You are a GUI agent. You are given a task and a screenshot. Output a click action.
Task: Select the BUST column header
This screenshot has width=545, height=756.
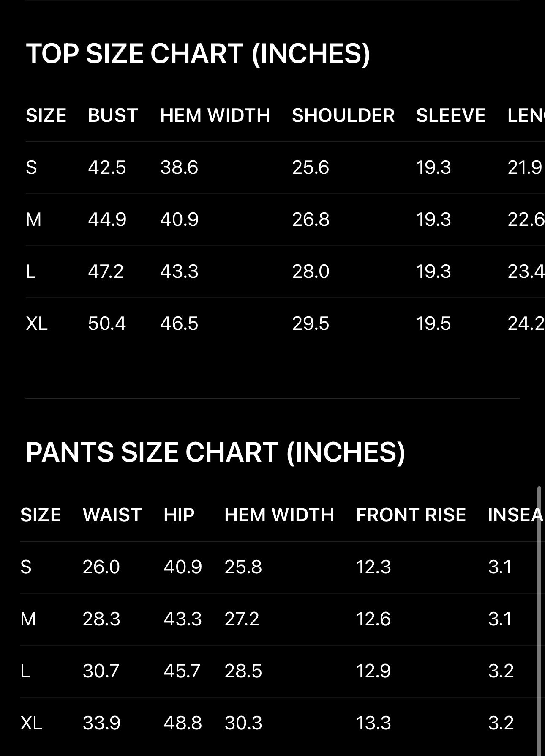(x=113, y=115)
